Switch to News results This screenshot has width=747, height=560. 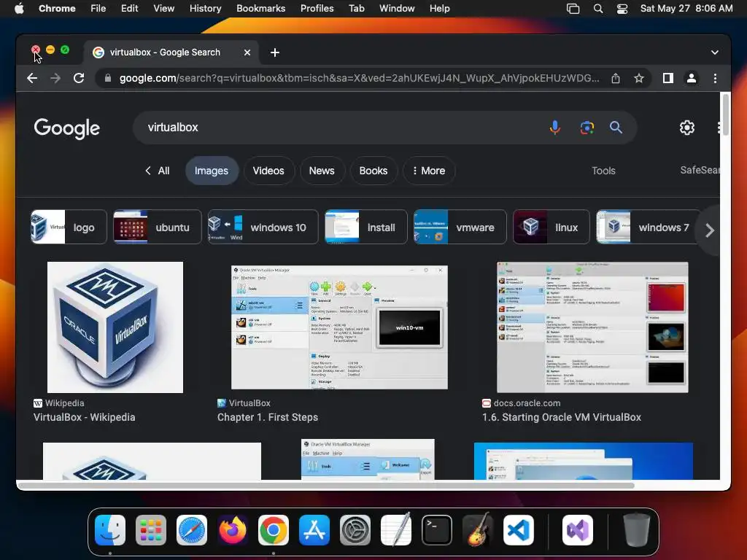point(322,171)
